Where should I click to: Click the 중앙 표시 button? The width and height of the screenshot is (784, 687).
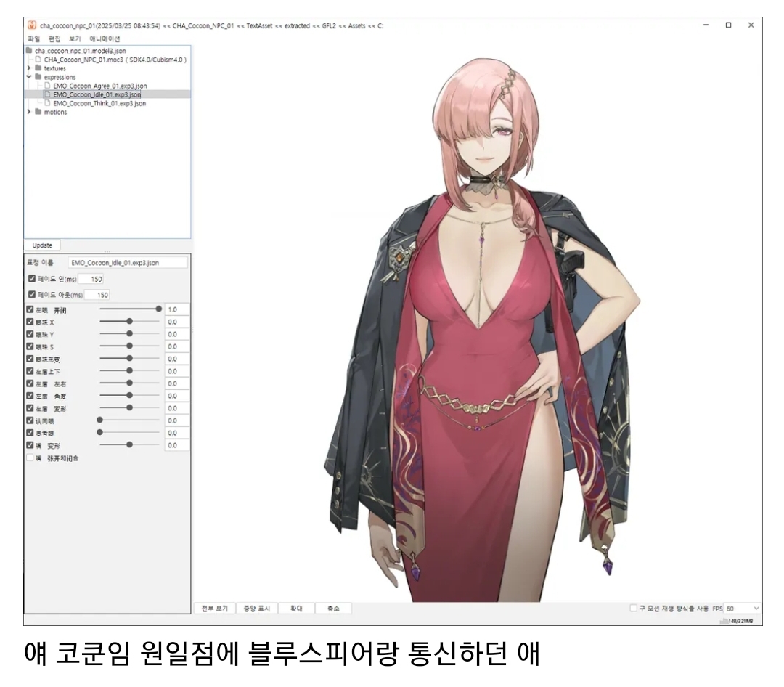pos(256,609)
